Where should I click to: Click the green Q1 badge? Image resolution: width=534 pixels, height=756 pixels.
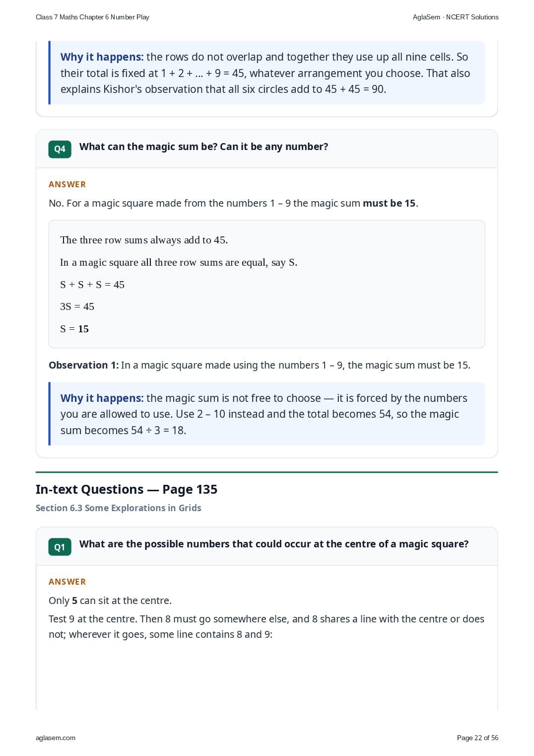(x=60, y=547)
